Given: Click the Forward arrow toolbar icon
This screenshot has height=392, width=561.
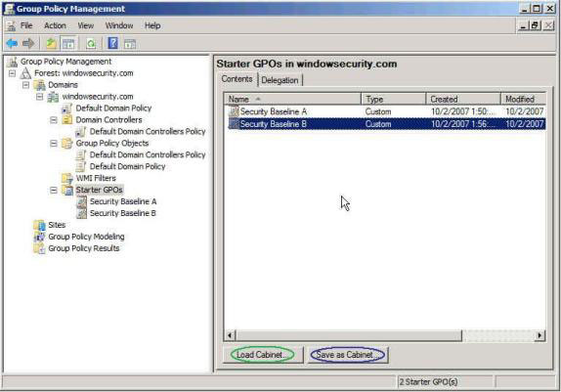Looking at the screenshot, I should [28, 44].
